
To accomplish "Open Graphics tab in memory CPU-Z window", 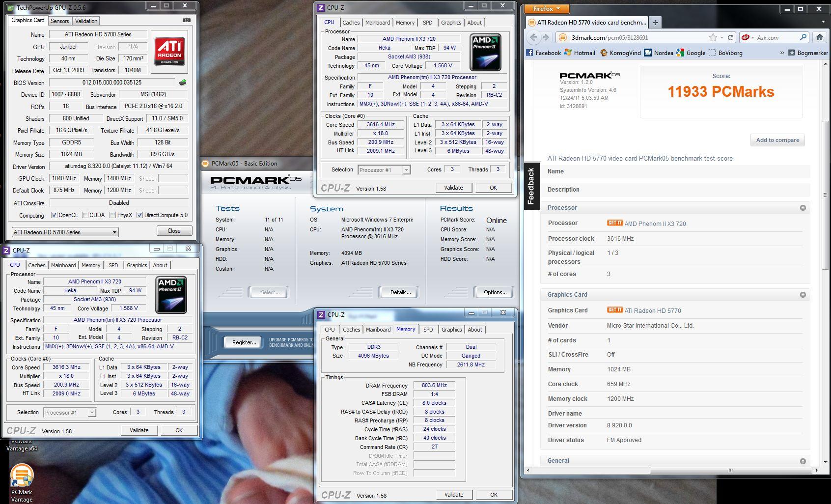I will pyautogui.click(x=452, y=330).
